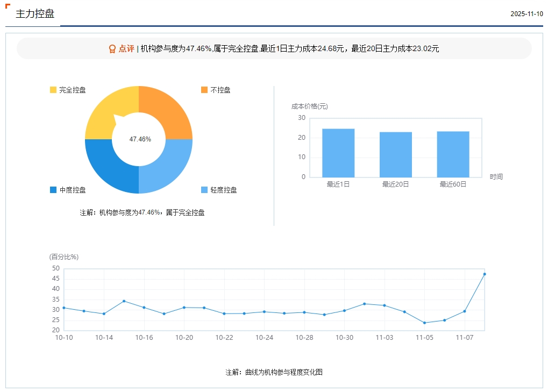Click the final peak point on line chart
548x392 pixels.
[485, 274]
